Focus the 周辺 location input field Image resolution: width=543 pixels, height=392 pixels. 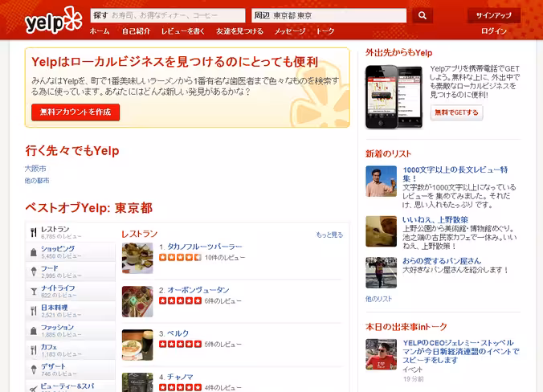tap(329, 15)
